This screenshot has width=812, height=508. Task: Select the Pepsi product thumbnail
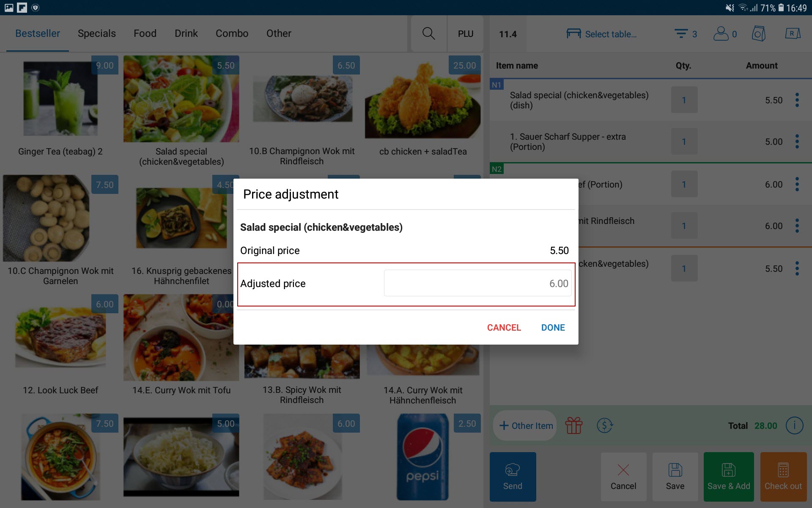pyautogui.click(x=422, y=457)
